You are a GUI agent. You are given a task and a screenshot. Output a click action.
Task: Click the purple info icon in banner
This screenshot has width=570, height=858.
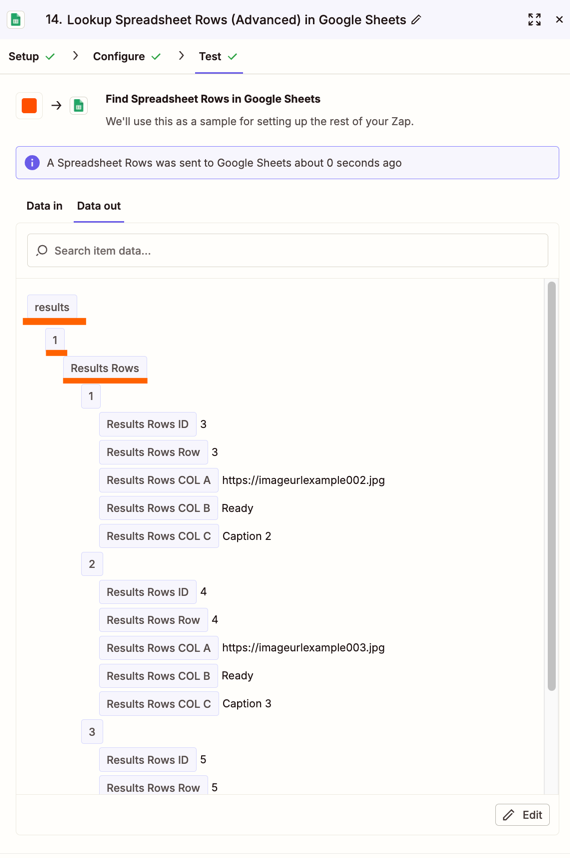[32, 163]
